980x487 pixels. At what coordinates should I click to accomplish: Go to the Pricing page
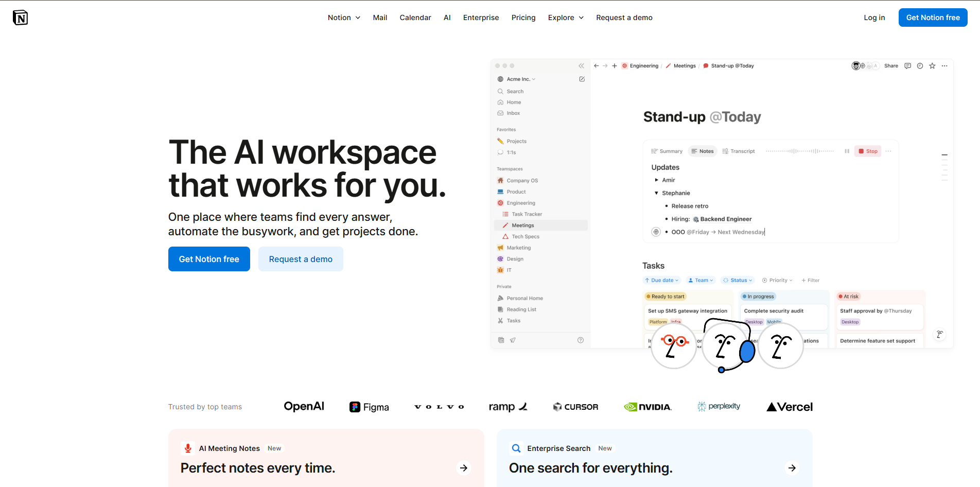point(523,18)
